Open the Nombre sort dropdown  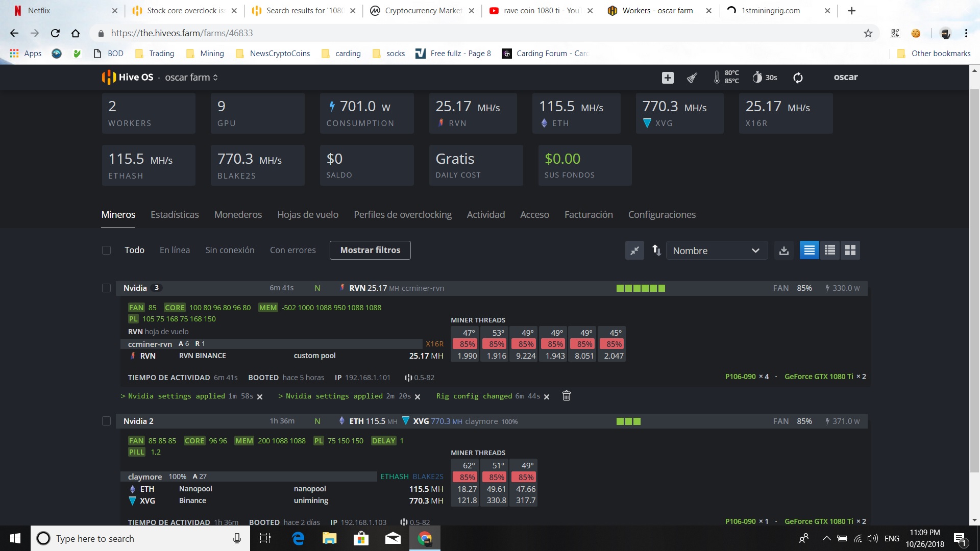[717, 251]
